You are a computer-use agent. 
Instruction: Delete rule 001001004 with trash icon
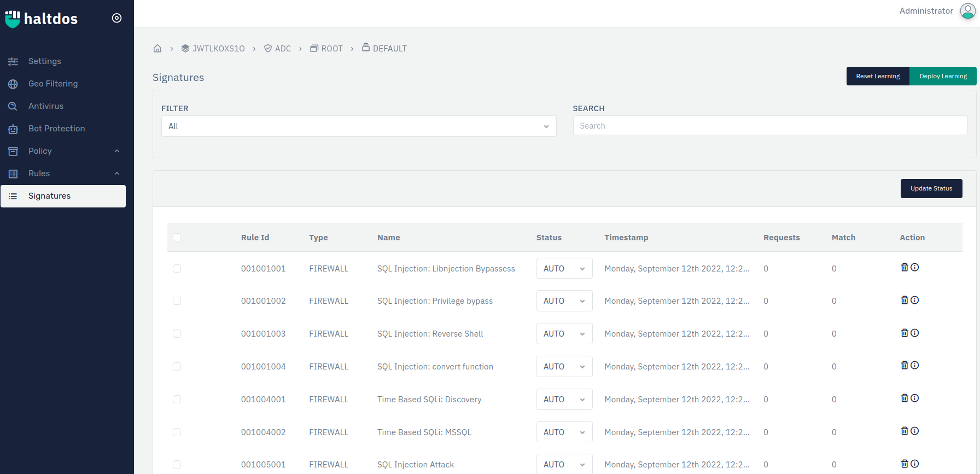[x=905, y=365]
